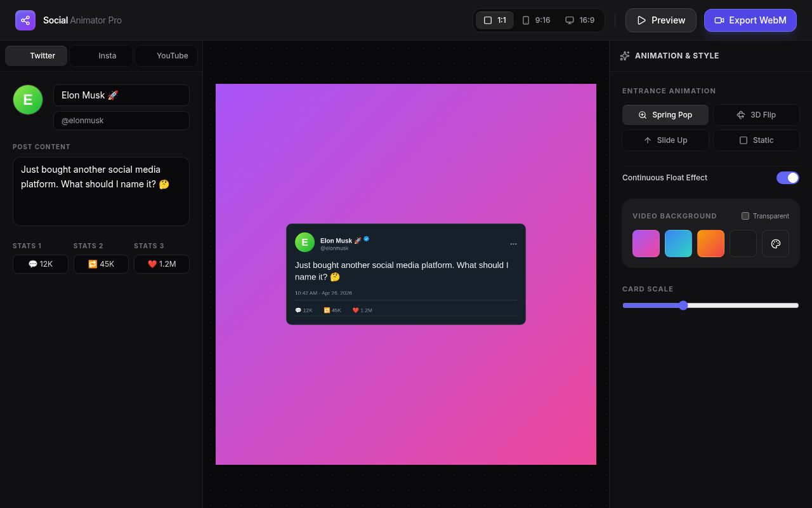Choose the 16:9 widescreen aspect ratio
The height and width of the screenshot is (508, 812).
[x=580, y=20]
